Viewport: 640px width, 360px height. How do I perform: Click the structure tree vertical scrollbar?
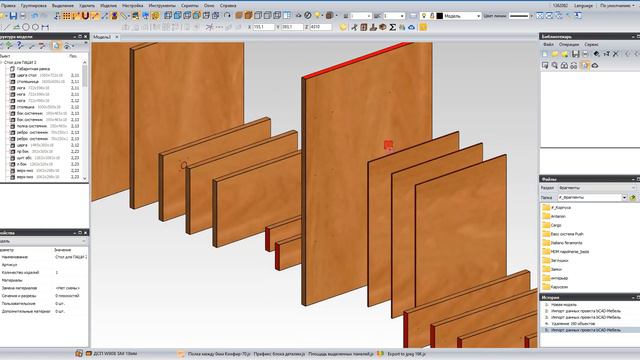click(84, 120)
